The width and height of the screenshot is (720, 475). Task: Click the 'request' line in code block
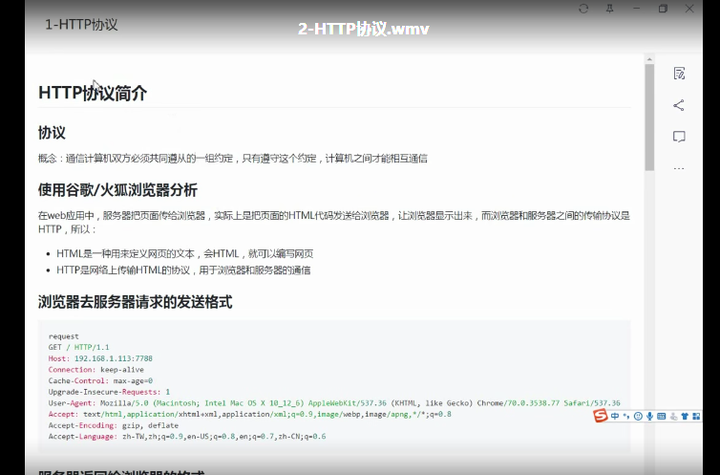point(63,336)
